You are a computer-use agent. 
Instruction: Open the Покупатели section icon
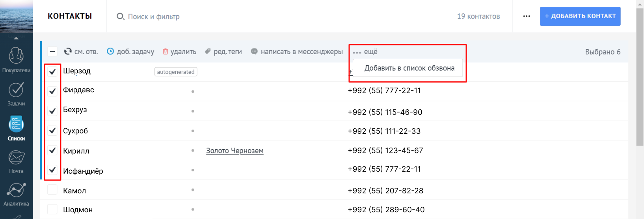pyautogui.click(x=16, y=56)
